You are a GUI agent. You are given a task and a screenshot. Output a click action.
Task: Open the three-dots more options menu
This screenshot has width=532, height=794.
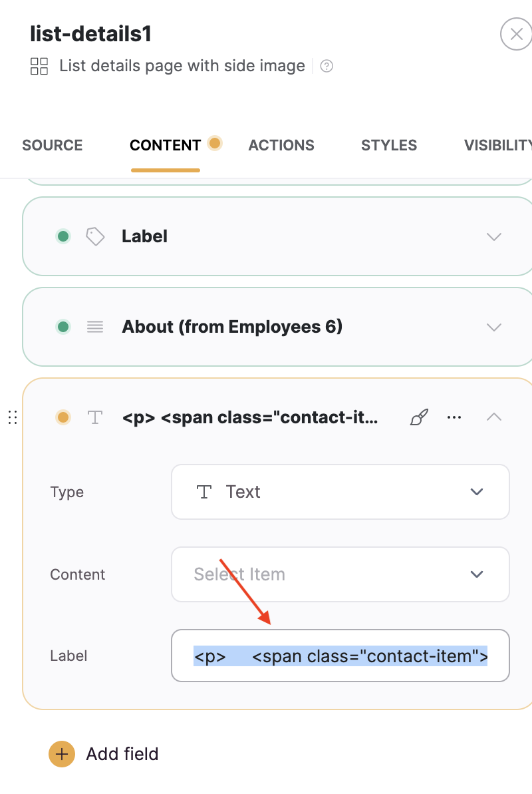pos(454,417)
